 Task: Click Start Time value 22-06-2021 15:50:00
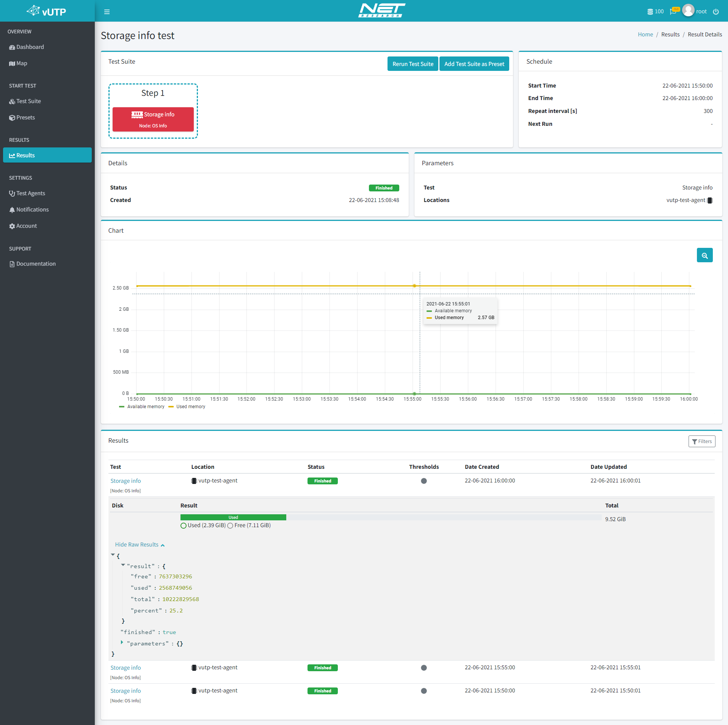pos(687,86)
